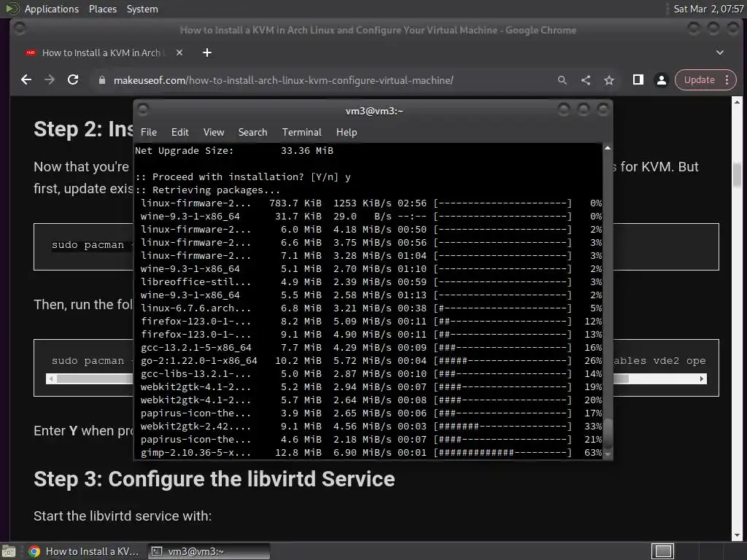
Task: Close the How to Install a KVM tab
Action: pyautogui.click(x=179, y=52)
